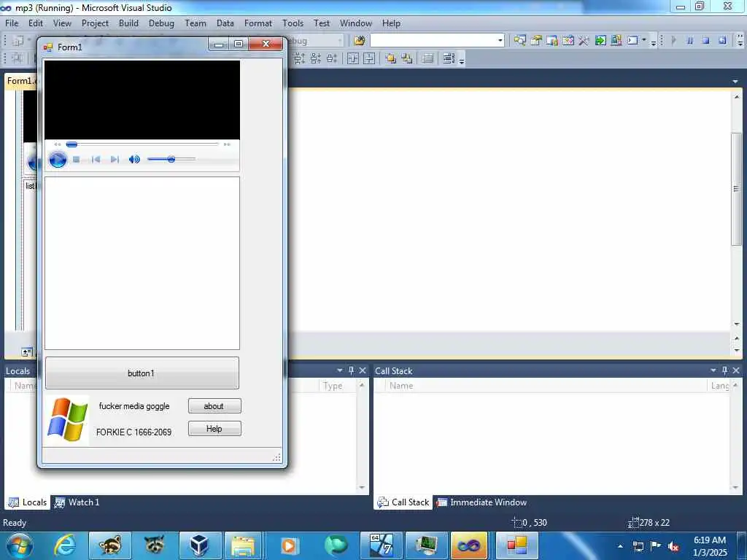The height and width of the screenshot is (560, 747).
Task: Click the seek bar handle below the video area
Action: [71, 144]
